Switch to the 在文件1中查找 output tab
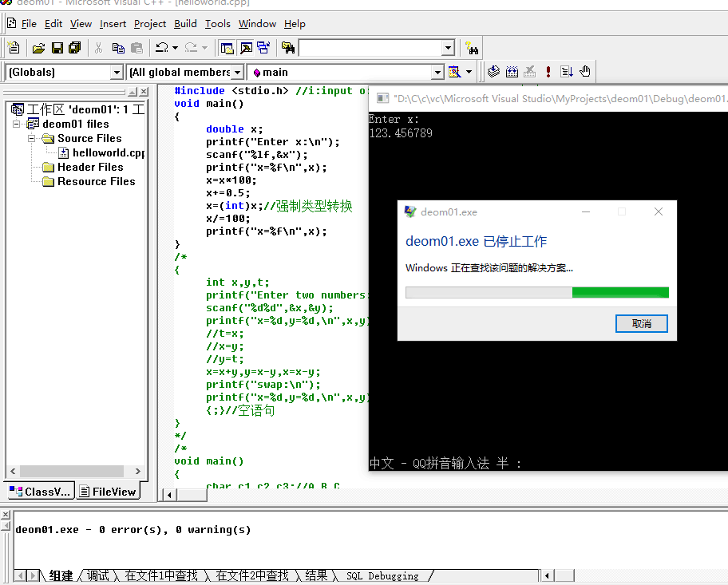The width and height of the screenshot is (728, 585). coord(161,575)
